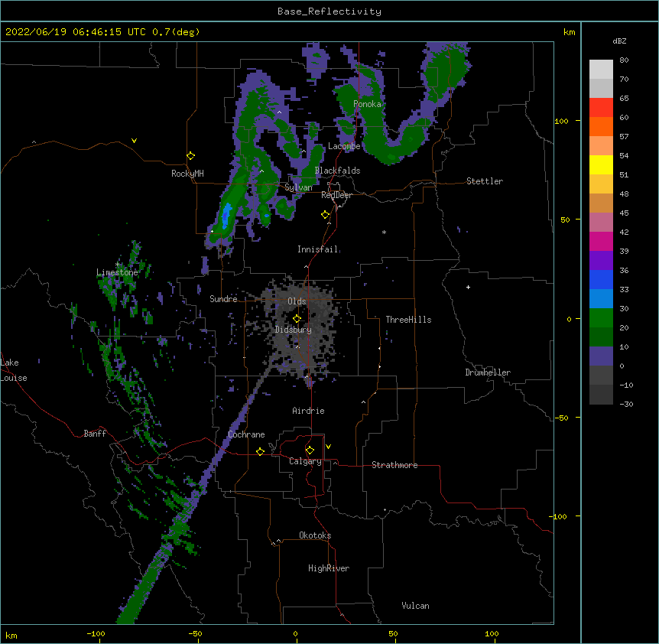
Task: Click the Base_Reflectivity title text
Action: click(329, 11)
